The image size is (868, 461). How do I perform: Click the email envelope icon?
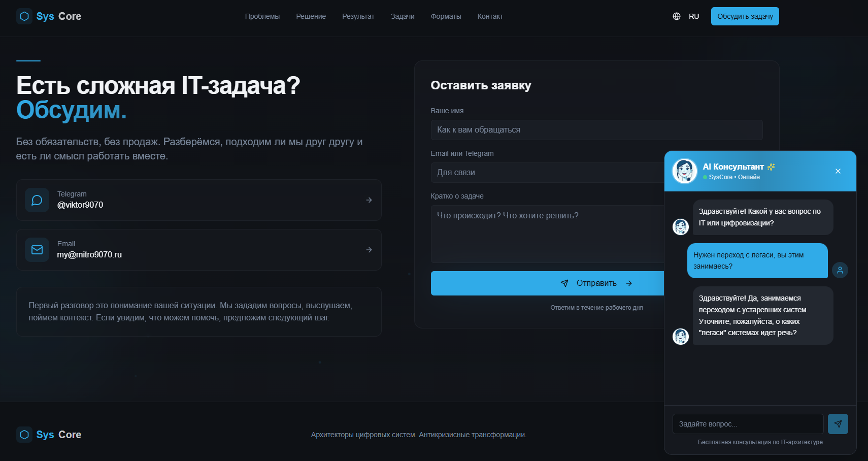[x=37, y=249]
